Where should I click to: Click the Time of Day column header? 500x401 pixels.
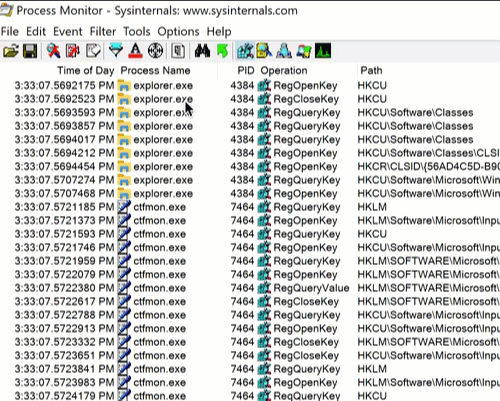coord(86,71)
